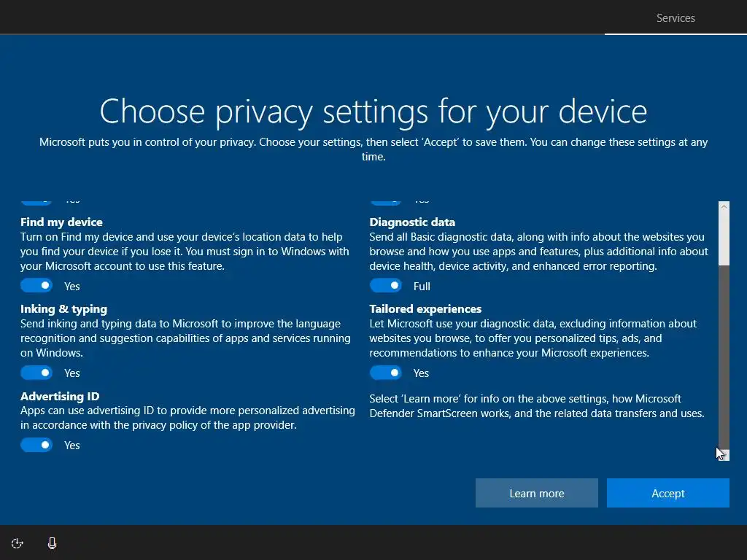747x560 pixels.
Task: Click the 'Inking & typing' heading
Action: 64,309
